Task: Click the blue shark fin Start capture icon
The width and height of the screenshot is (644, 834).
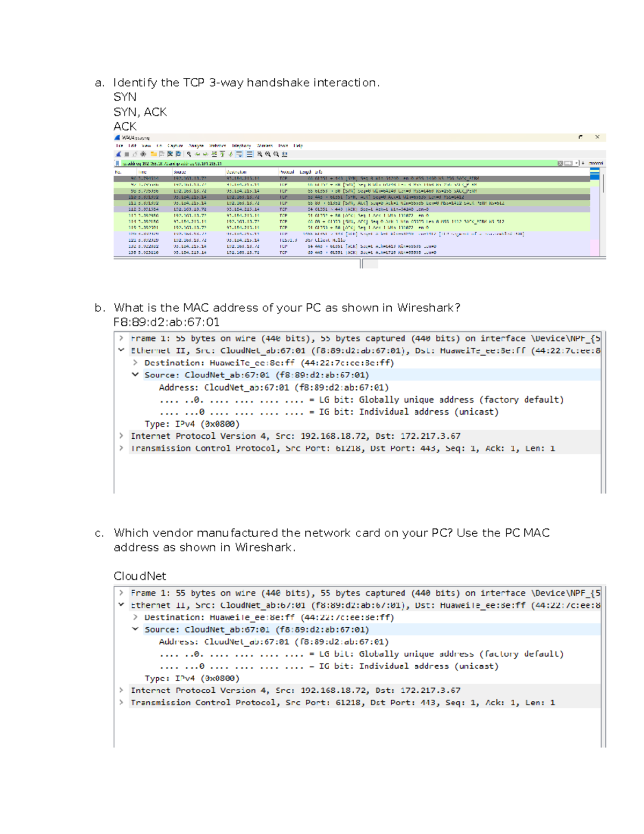Action: (x=119, y=154)
